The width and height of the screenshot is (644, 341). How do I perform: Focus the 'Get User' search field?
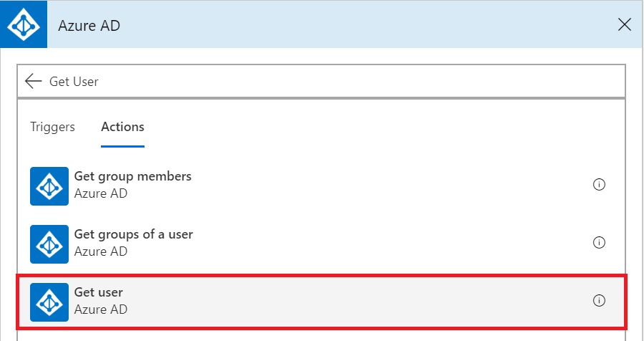click(321, 82)
